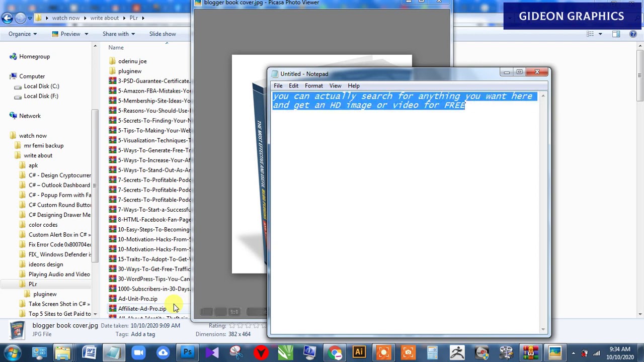The height and width of the screenshot is (362, 644).
Task: Select 'color codes' folder in tree
Action: click(43, 225)
